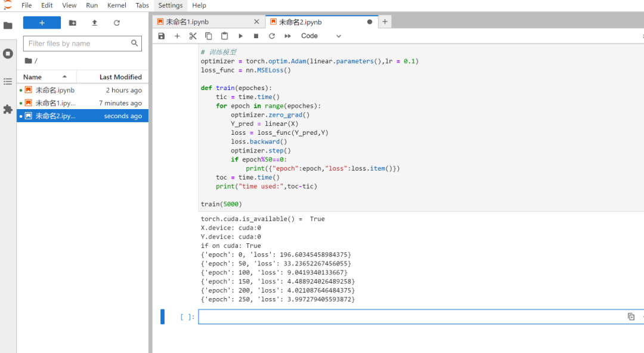Run all cells with the fast-forward icon

click(x=287, y=36)
